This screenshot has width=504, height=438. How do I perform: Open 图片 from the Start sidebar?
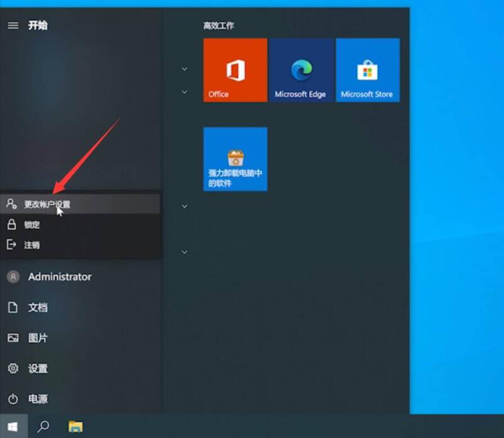(x=81, y=338)
